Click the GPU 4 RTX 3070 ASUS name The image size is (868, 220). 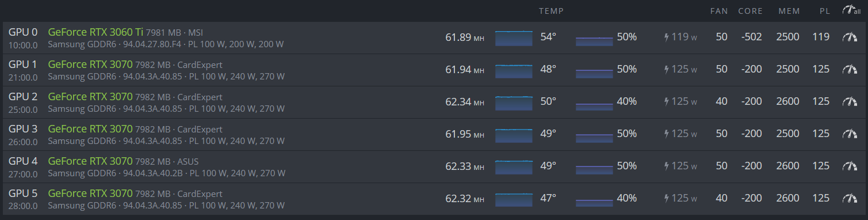point(90,161)
